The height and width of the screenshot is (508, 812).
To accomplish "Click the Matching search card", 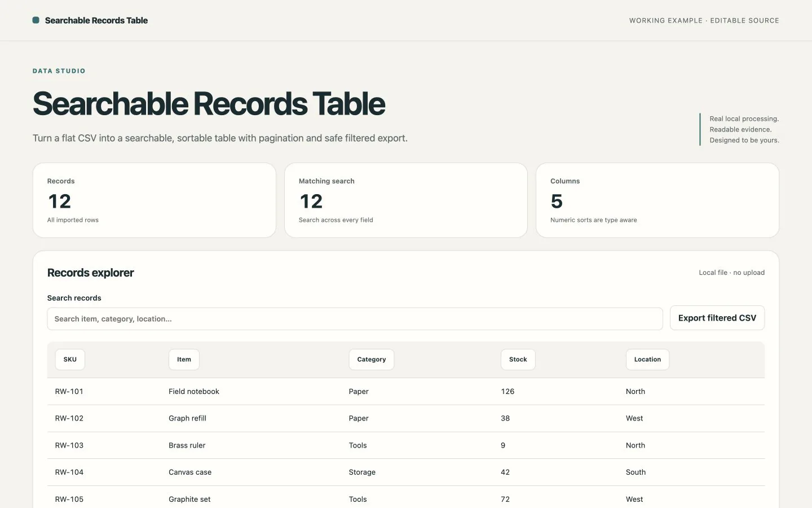I will tap(406, 200).
